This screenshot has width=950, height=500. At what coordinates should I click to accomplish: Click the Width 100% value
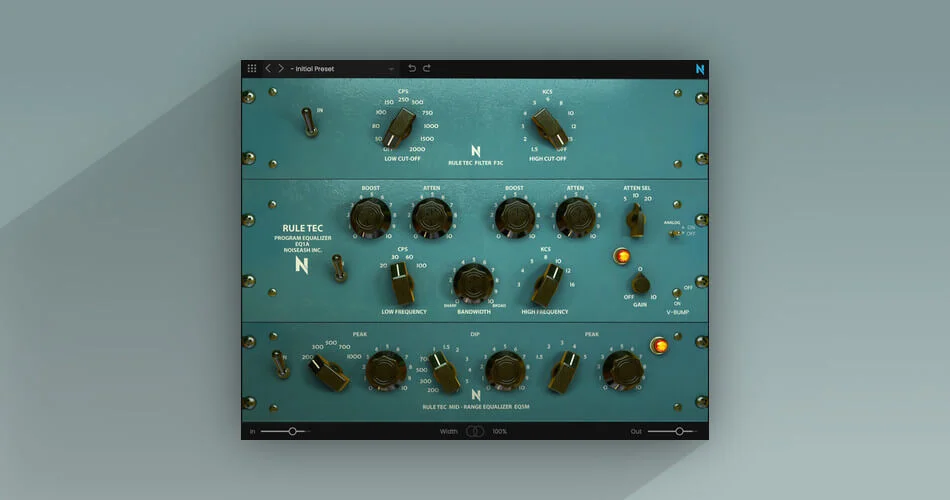[x=500, y=432]
